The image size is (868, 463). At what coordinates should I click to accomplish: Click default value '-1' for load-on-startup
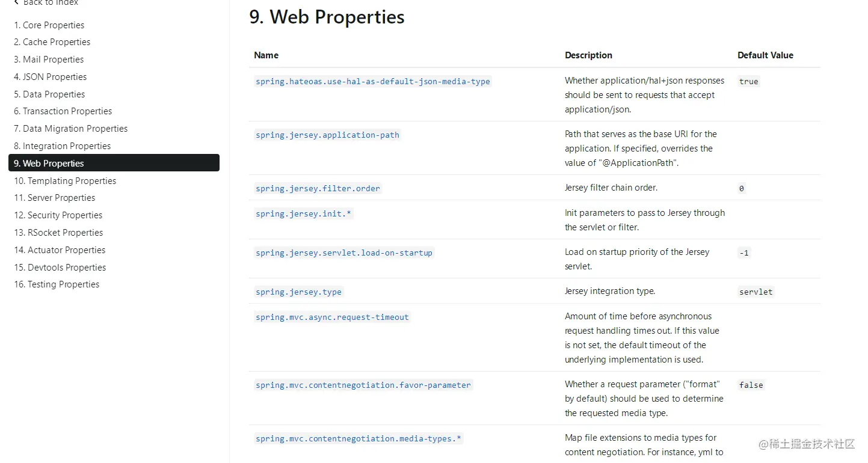744,253
